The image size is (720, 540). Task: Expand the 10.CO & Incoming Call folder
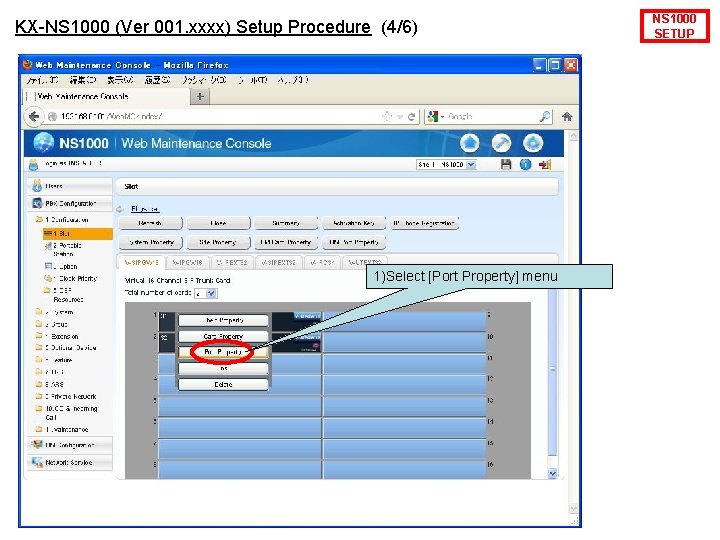point(39,408)
